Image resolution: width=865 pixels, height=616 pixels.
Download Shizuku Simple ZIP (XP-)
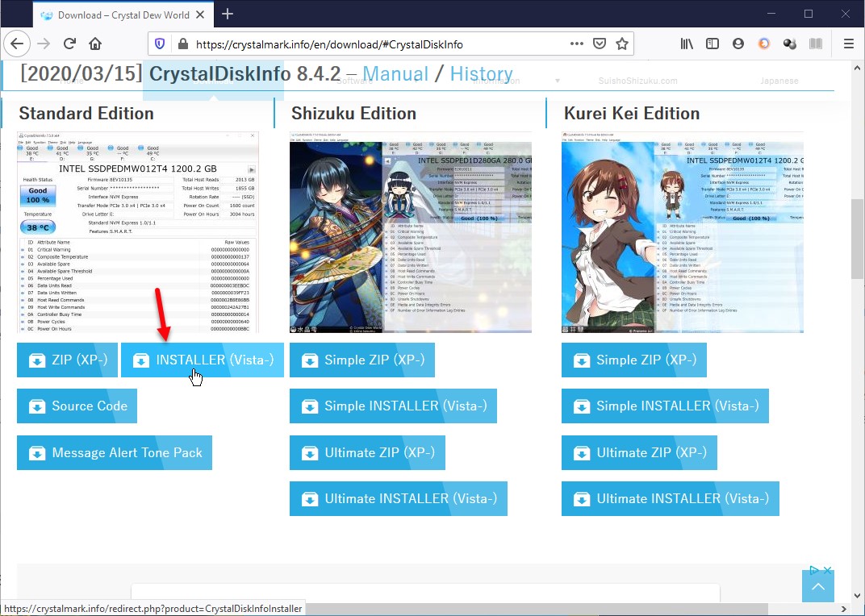click(x=362, y=360)
